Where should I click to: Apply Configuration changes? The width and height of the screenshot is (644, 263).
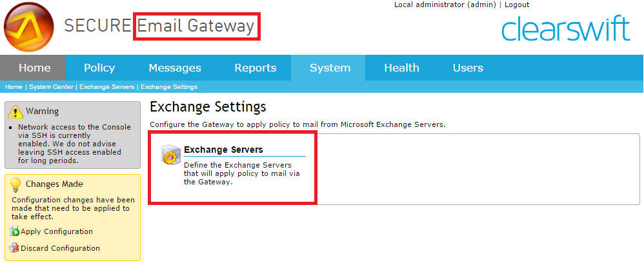[57, 232]
